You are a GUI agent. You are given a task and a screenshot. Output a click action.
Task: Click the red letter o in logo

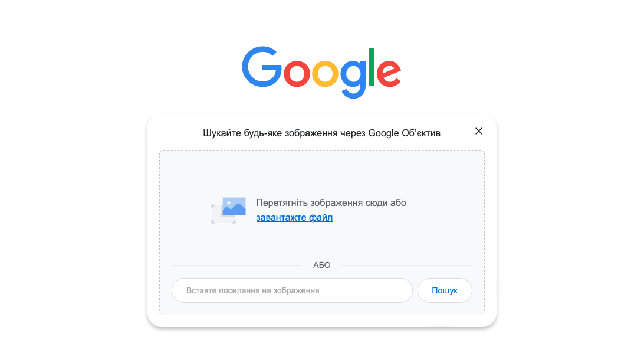[297, 73]
